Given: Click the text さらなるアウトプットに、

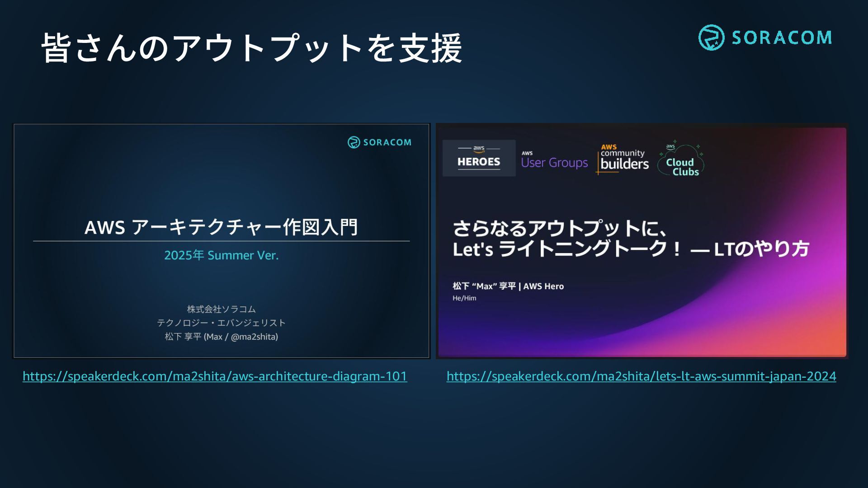Looking at the screenshot, I should point(560,228).
